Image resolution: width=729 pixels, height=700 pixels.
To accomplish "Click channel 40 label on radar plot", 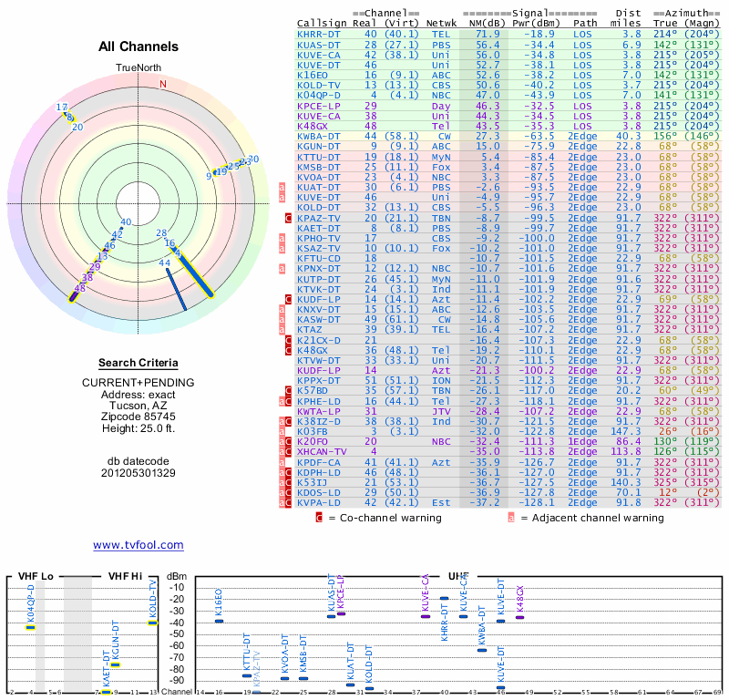I will tap(126, 222).
